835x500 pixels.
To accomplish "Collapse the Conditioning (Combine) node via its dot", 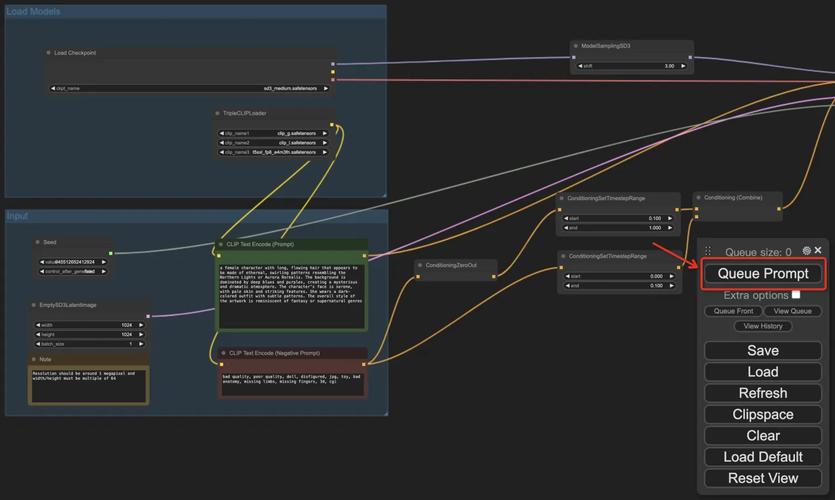I will pos(699,198).
